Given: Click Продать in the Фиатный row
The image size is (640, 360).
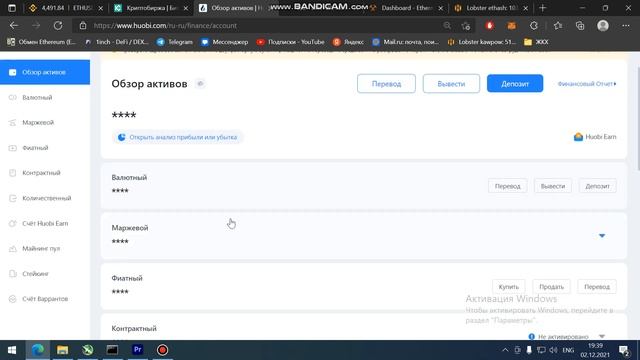Looking at the screenshot, I should pos(551,287).
